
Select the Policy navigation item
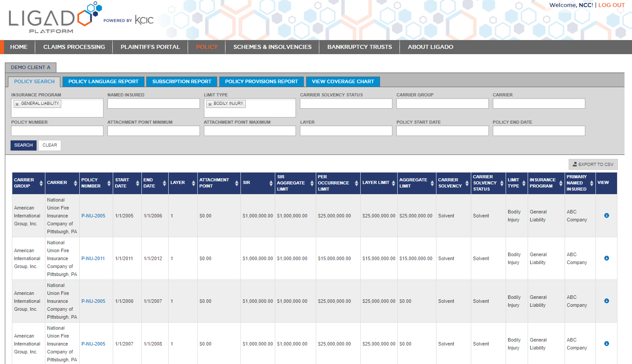click(x=207, y=47)
